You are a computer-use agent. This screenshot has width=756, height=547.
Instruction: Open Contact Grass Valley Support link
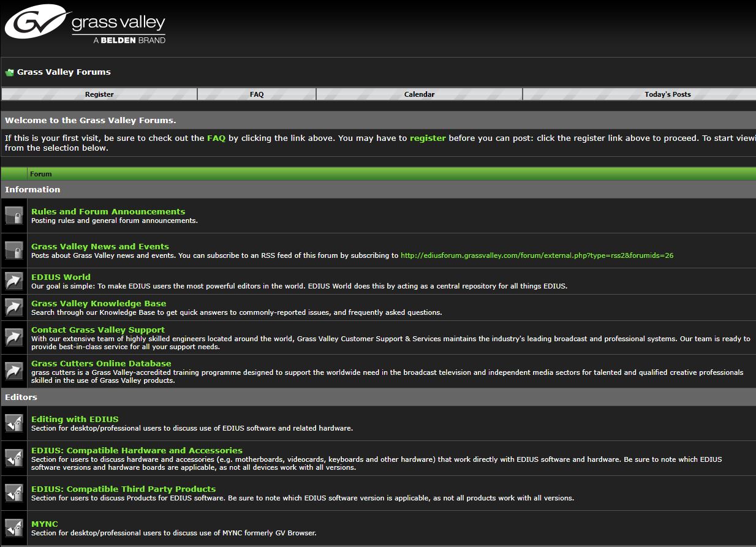tap(98, 330)
